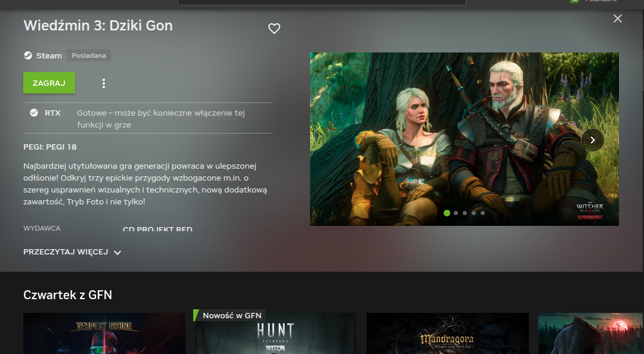This screenshot has width=644, height=354.
Task: Expand PRZECZYTAJ WIĘCEJ description section
Action: coord(66,252)
